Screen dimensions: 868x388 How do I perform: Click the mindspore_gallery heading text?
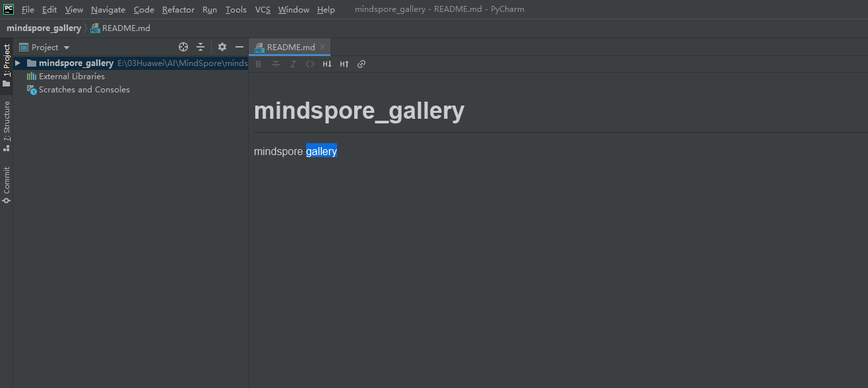click(359, 111)
